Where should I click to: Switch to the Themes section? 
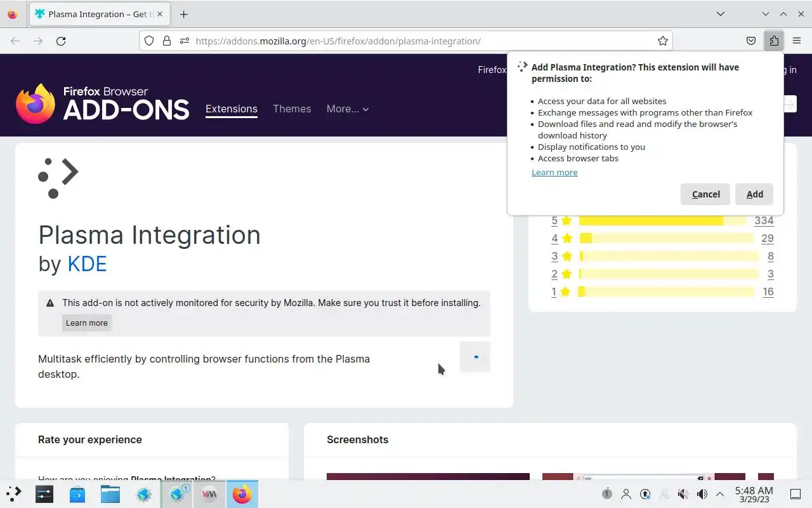(292, 109)
